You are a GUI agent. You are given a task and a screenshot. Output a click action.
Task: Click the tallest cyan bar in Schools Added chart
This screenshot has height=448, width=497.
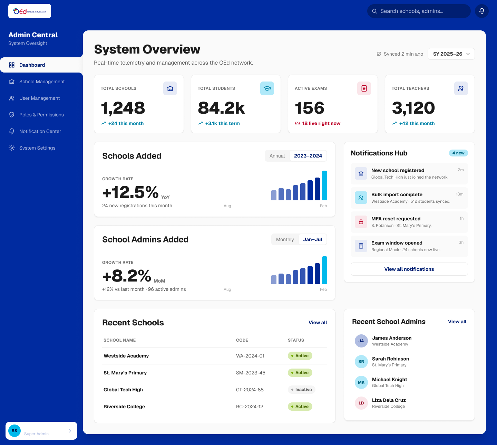click(x=324, y=185)
